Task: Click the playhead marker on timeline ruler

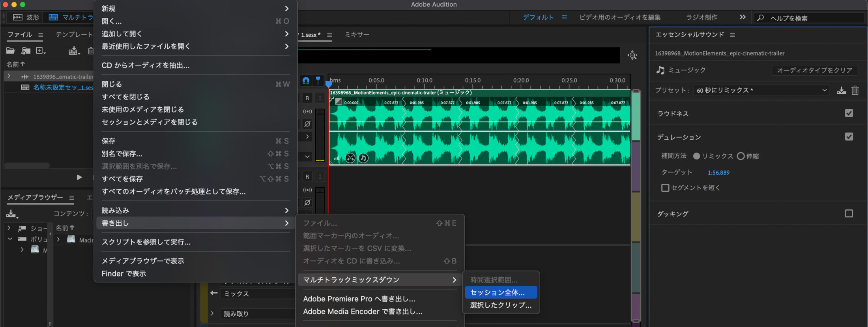Action: [x=328, y=84]
